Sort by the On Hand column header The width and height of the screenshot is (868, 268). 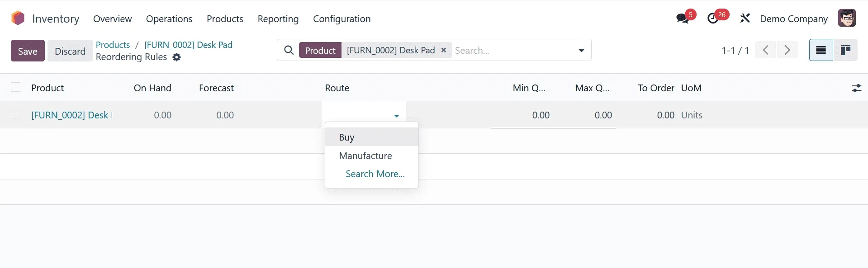tap(152, 88)
